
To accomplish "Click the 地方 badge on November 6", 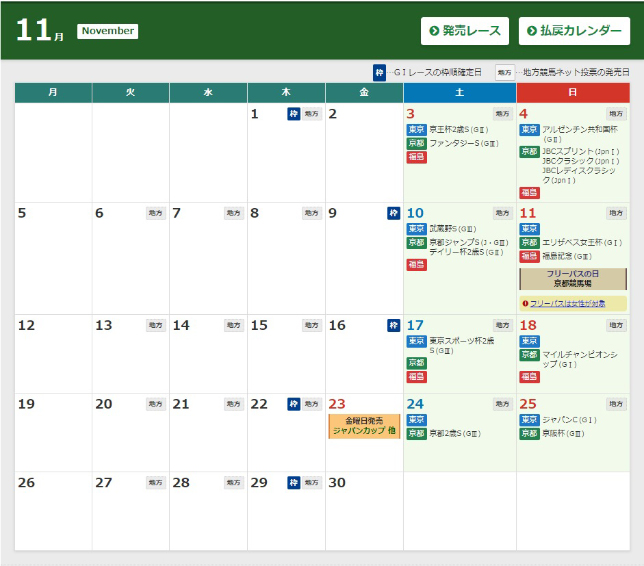I will (x=156, y=213).
